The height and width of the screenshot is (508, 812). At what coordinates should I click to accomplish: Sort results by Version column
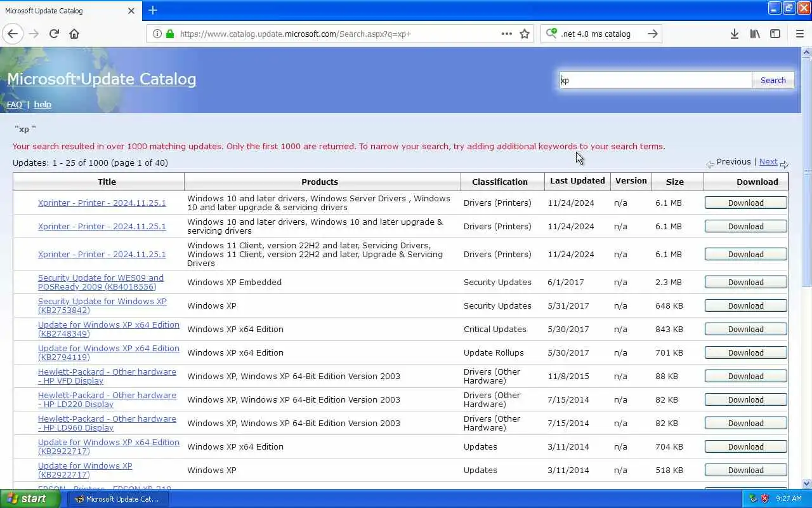[x=631, y=181]
